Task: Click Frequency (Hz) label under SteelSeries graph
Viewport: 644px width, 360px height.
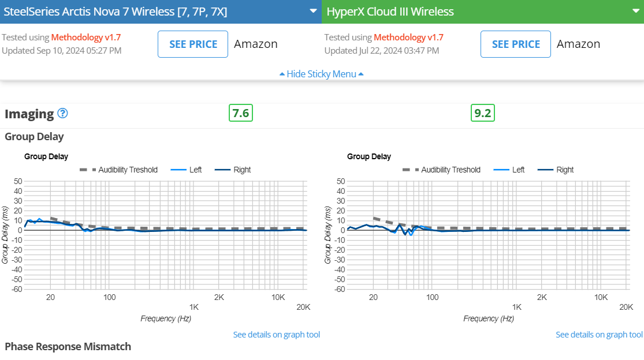Action: (166, 318)
